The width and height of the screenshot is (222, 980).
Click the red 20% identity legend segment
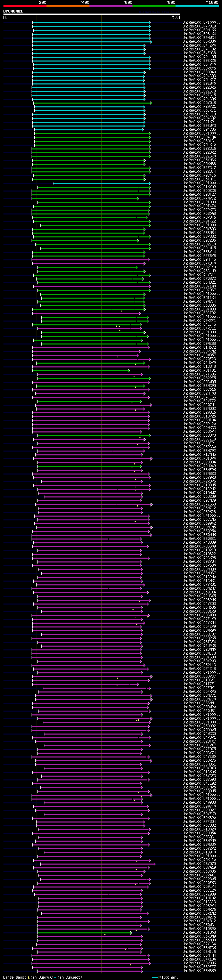(25, 7)
